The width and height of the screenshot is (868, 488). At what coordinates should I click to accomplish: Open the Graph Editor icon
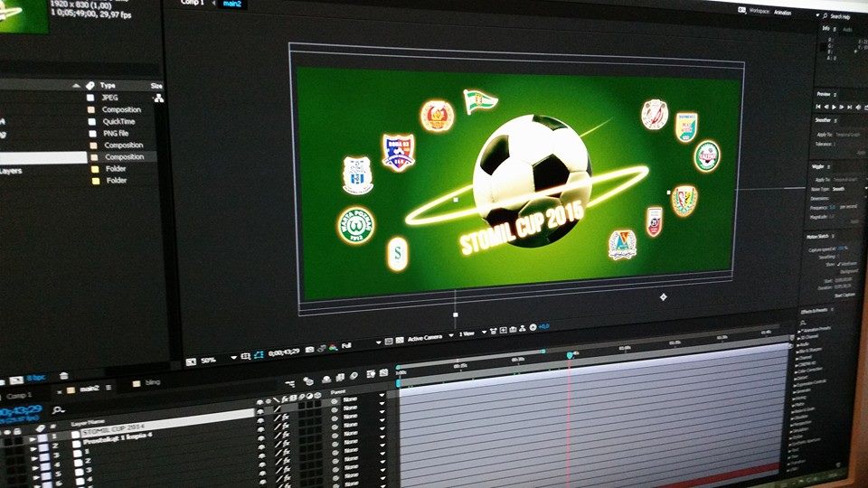pyautogui.click(x=383, y=372)
